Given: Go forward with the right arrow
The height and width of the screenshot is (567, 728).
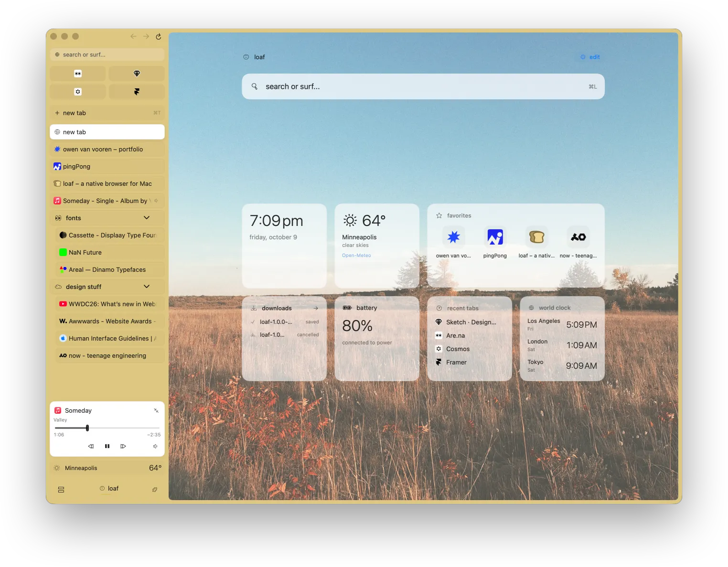Looking at the screenshot, I should [x=146, y=36].
